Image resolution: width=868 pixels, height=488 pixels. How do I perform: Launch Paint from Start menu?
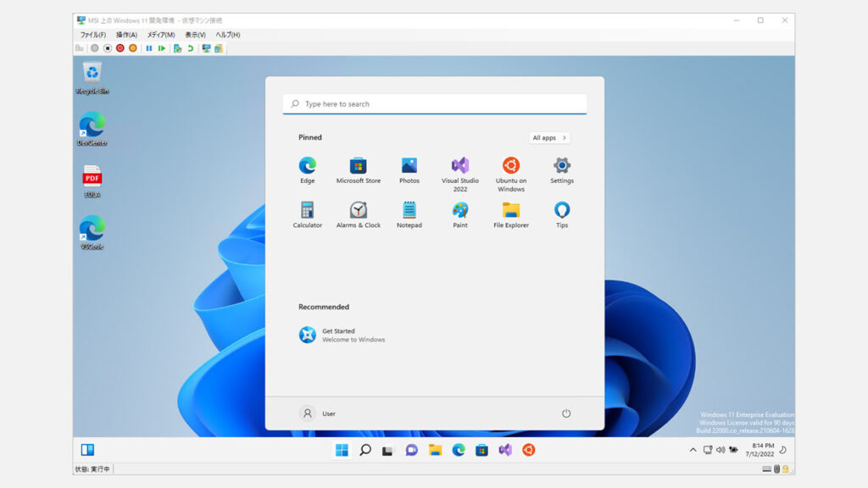click(459, 211)
